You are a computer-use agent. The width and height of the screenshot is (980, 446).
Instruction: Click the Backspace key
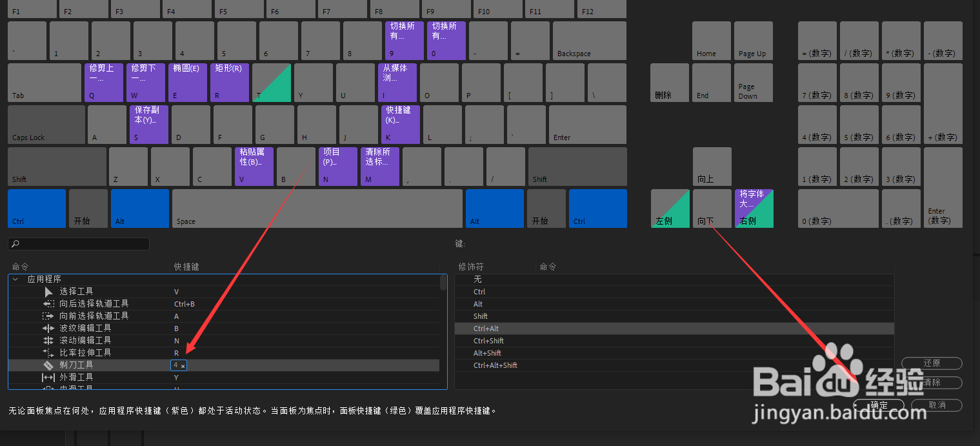590,41
